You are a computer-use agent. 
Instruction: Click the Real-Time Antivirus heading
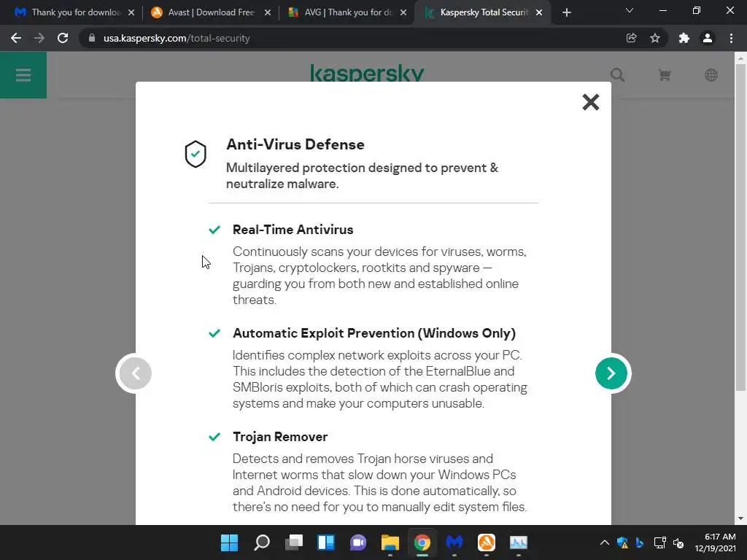coord(293,230)
